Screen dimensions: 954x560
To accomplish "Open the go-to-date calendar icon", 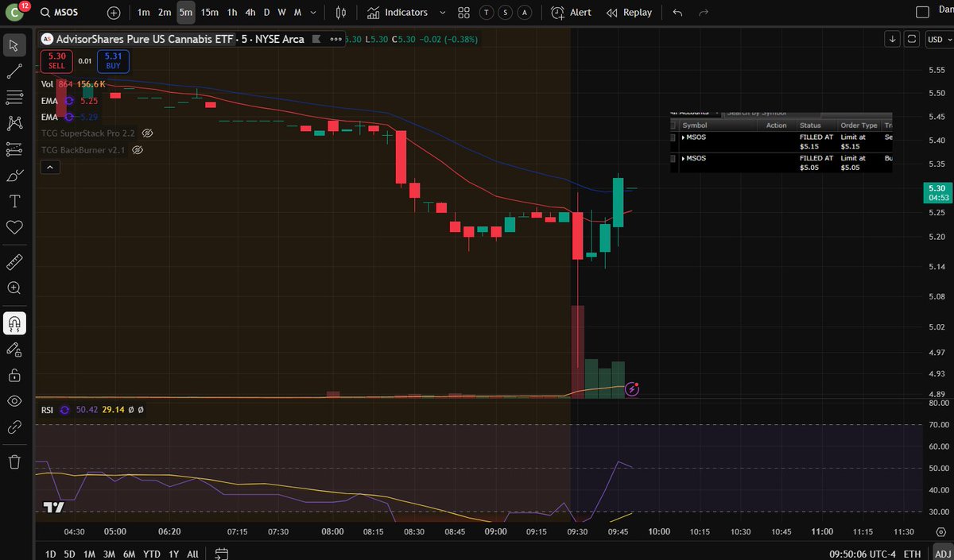I will (222, 554).
